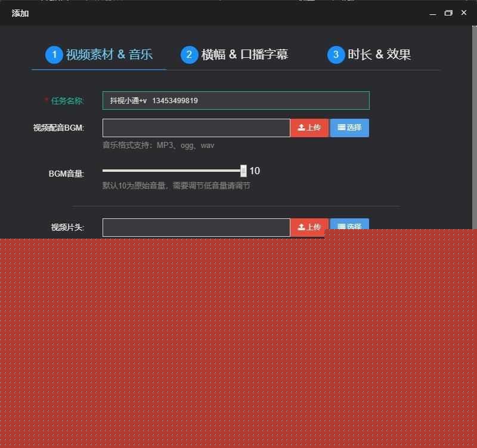Select the step 1 circle icon
This screenshot has width=477, height=448.
click(x=54, y=54)
